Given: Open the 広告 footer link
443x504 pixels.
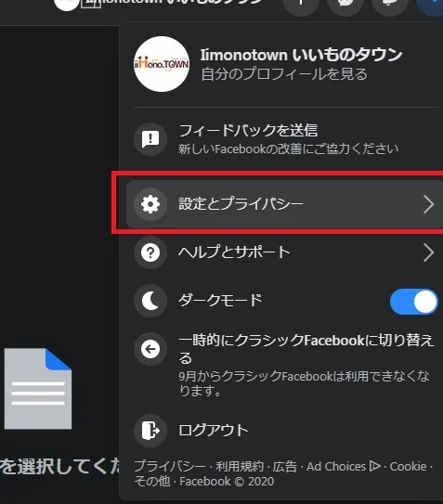Looking at the screenshot, I should pos(285,466).
